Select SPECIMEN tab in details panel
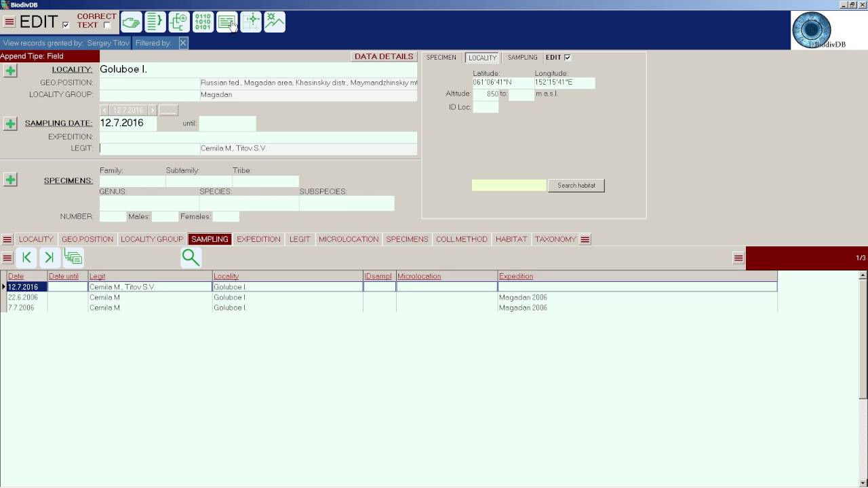Viewport: 868px width, 488px height. (441, 58)
